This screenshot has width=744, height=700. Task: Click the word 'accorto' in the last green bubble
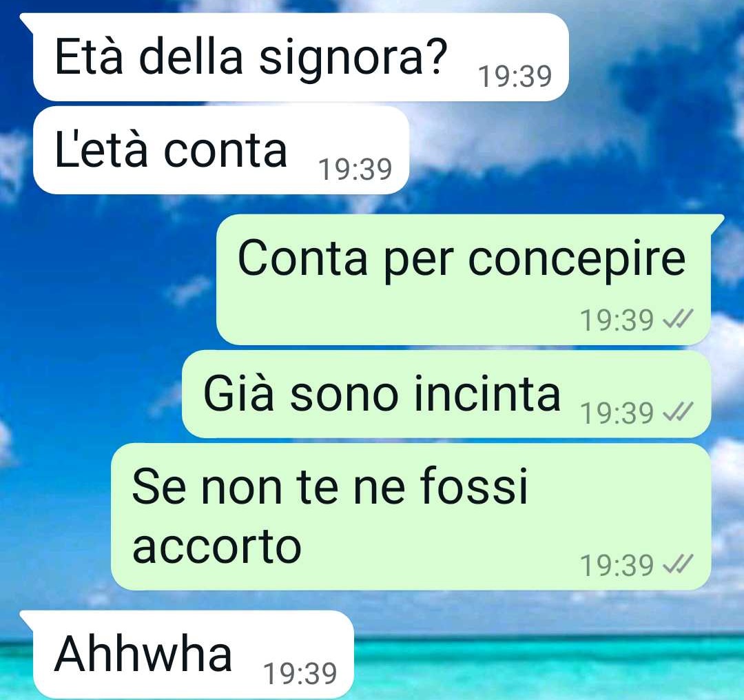click(217, 546)
